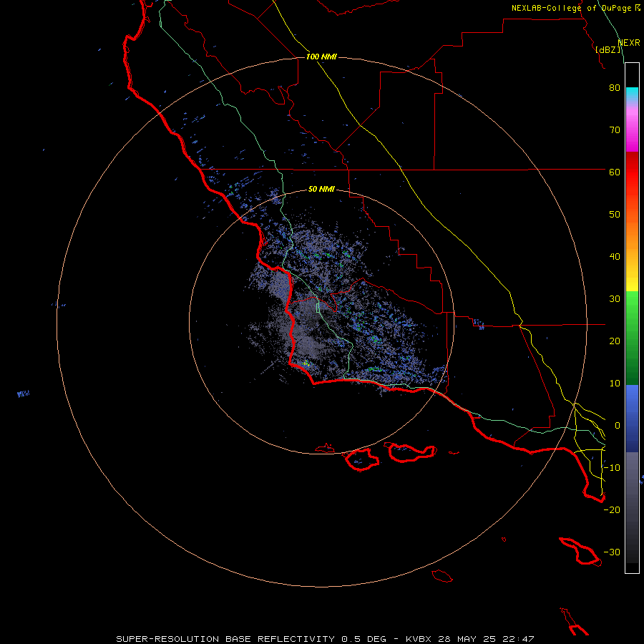
Task: Click the 80 value on the dBZ scale
Action: click(615, 88)
